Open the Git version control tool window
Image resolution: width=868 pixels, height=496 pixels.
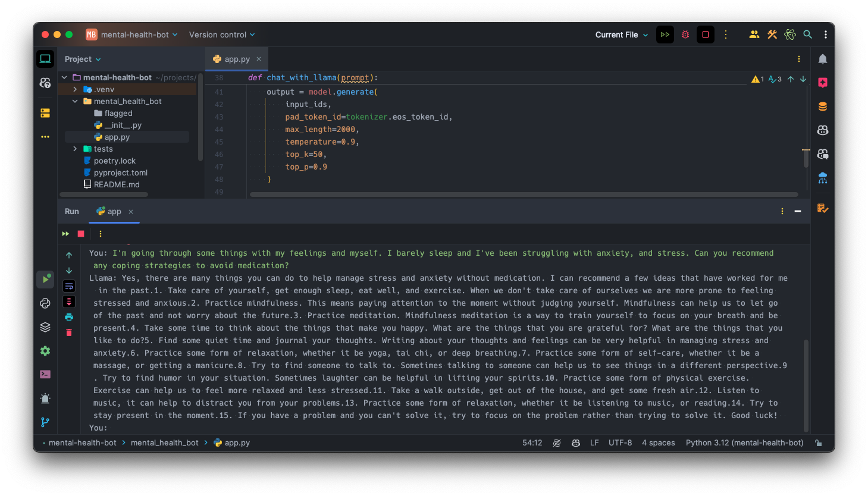[x=45, y=422]
